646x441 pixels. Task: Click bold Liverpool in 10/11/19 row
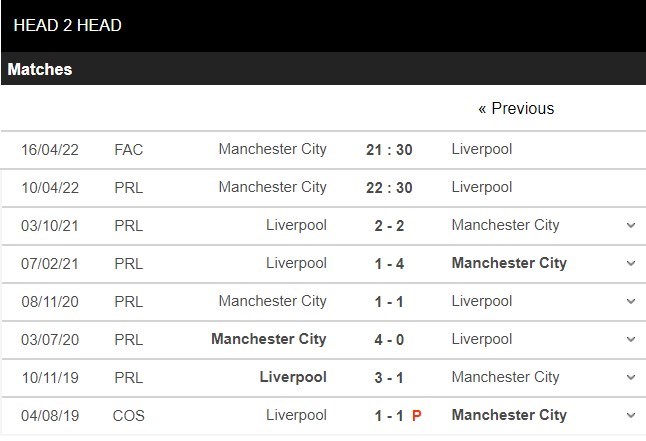(293, 377)
